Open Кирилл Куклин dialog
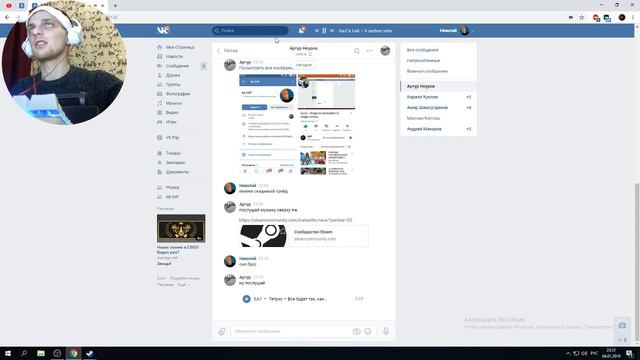This screenshot has width=640, height=360. coord(438,97)
